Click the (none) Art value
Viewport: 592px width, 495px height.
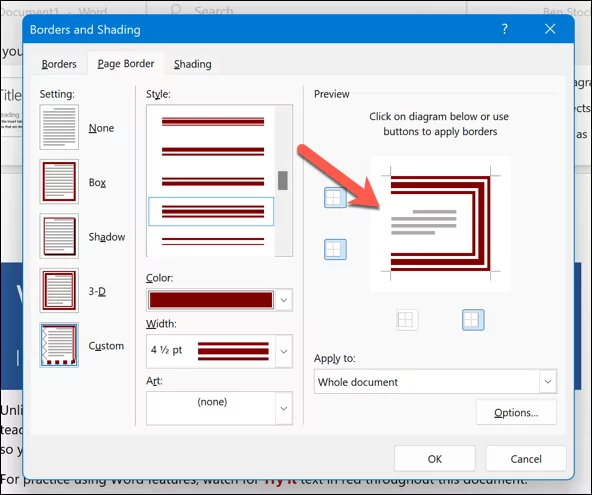tap(212, 402)
